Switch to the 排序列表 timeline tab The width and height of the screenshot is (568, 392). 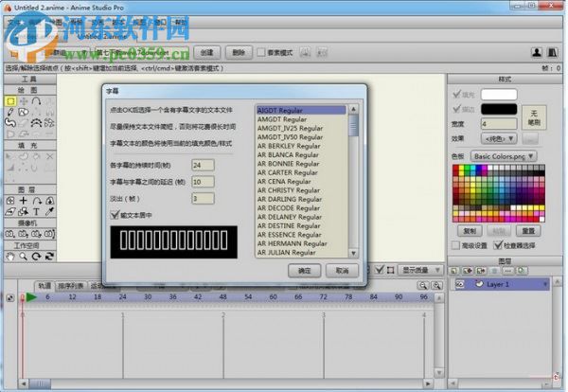[x=71, y=286]
